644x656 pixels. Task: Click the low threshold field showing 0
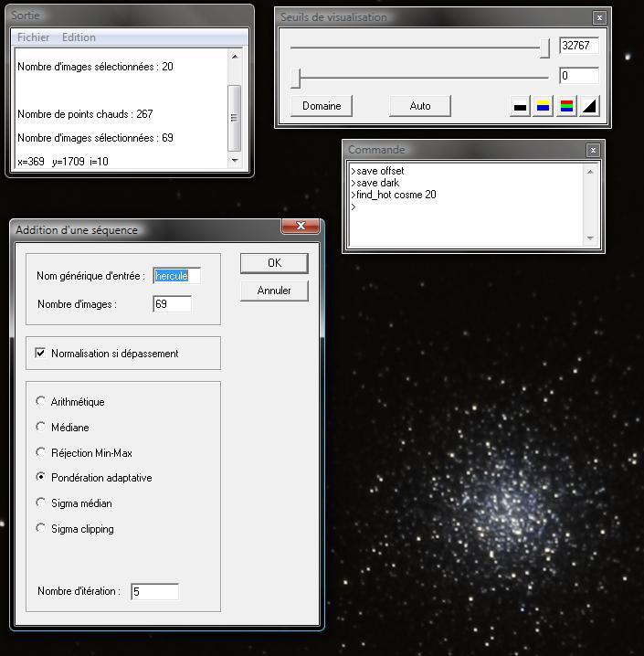(x=579, y=76)
